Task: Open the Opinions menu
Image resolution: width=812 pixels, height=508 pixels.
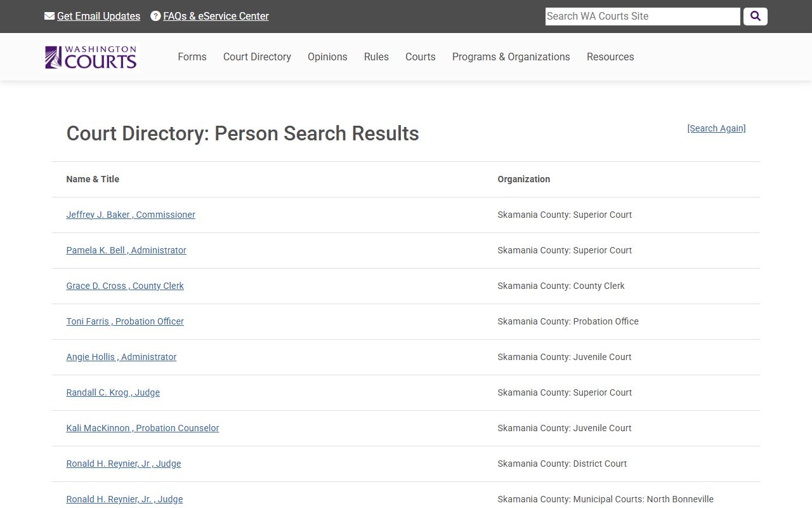Action: point(327,57)
